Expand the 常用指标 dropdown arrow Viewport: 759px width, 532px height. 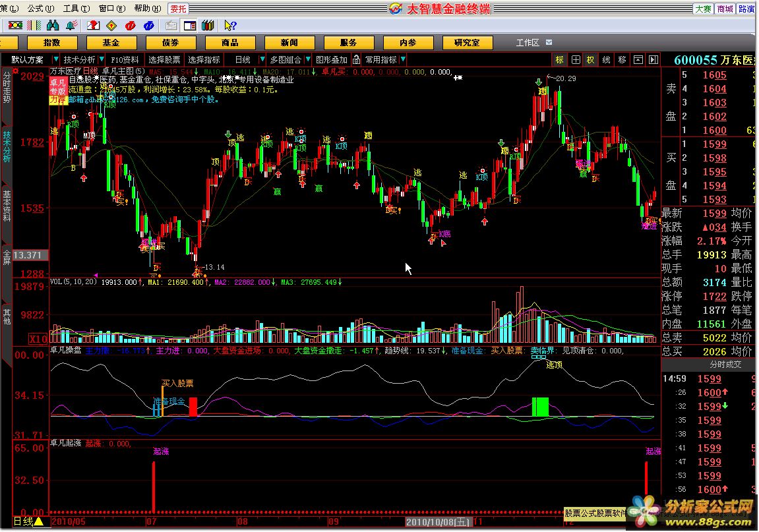403,59
